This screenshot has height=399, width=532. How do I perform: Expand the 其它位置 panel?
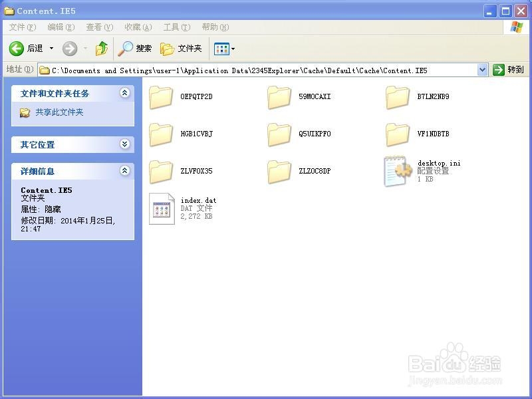[x=124, y=144]
